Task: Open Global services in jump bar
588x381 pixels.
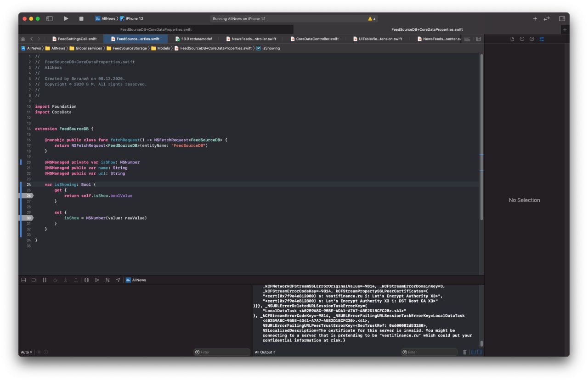Action: pos(85,48)
